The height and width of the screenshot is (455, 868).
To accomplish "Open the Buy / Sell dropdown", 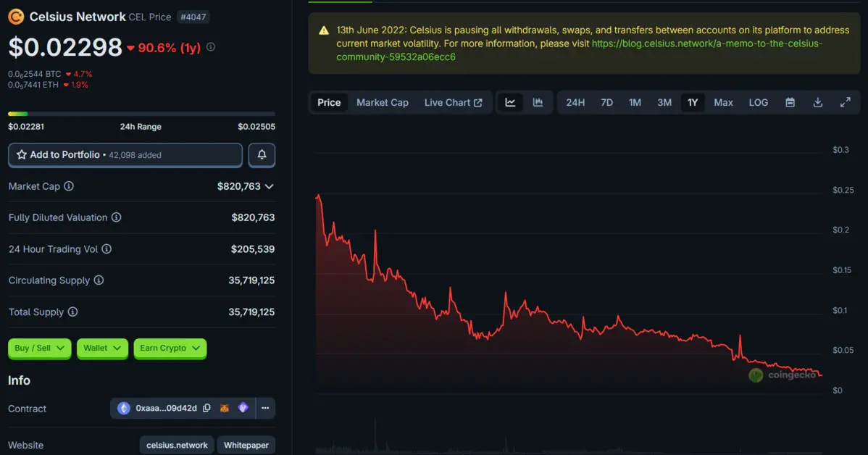I will pos(40,348).
